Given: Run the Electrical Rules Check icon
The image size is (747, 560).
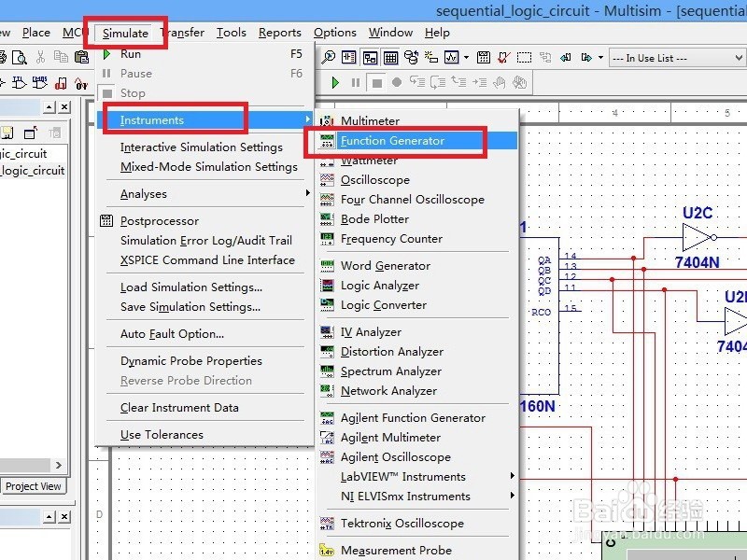Looking at the screenshot, I should point(503,58).
